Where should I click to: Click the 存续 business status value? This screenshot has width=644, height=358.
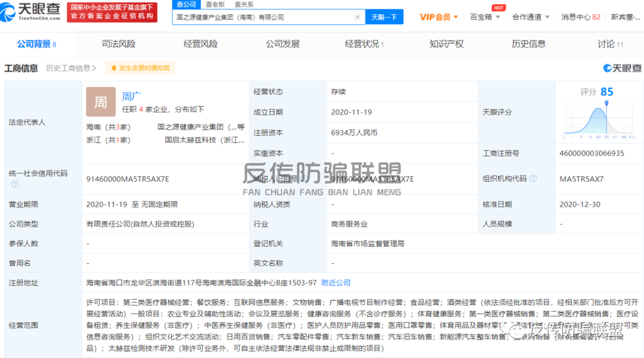coord(338,92)
